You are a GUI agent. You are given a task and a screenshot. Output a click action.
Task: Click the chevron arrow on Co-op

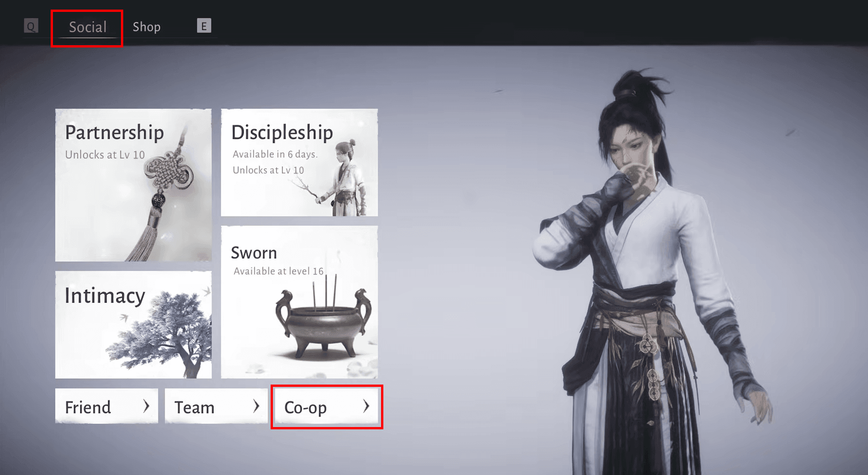pyautogui.click(x=366, y=406)
